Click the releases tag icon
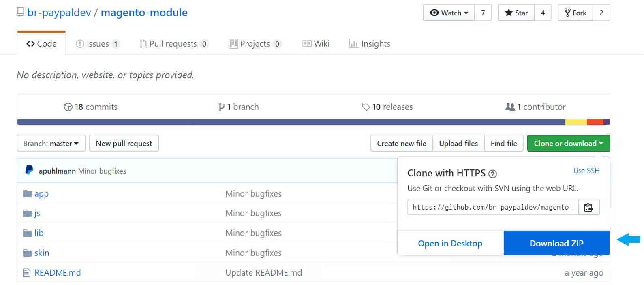Image resolution: width=644 pixels, height=285 pixels. (x=366, y=107)
